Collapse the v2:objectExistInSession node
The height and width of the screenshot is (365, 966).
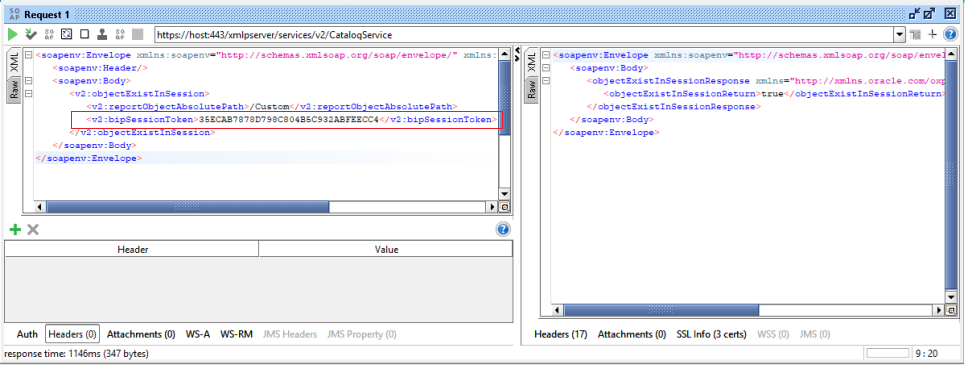[28, 94]
